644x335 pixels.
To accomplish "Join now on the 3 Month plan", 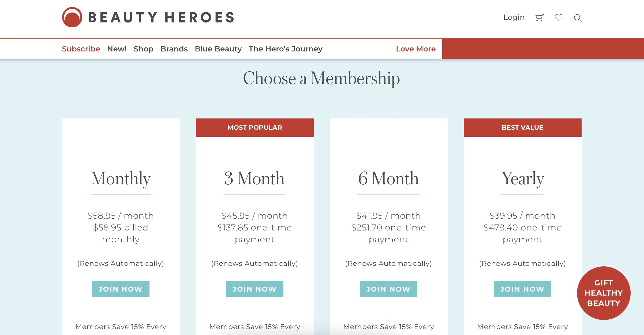I will pos(254,289).
